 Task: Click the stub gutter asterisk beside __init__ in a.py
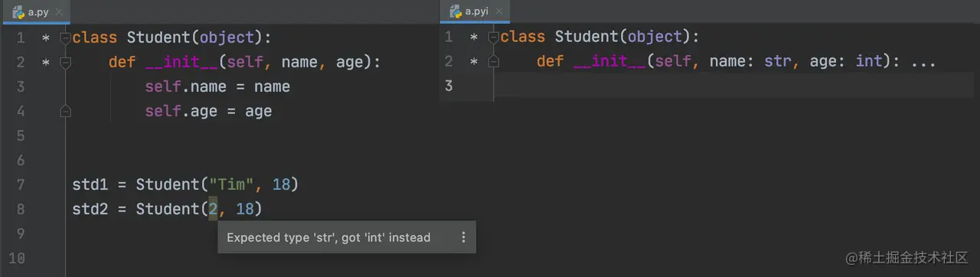(46, 63)
